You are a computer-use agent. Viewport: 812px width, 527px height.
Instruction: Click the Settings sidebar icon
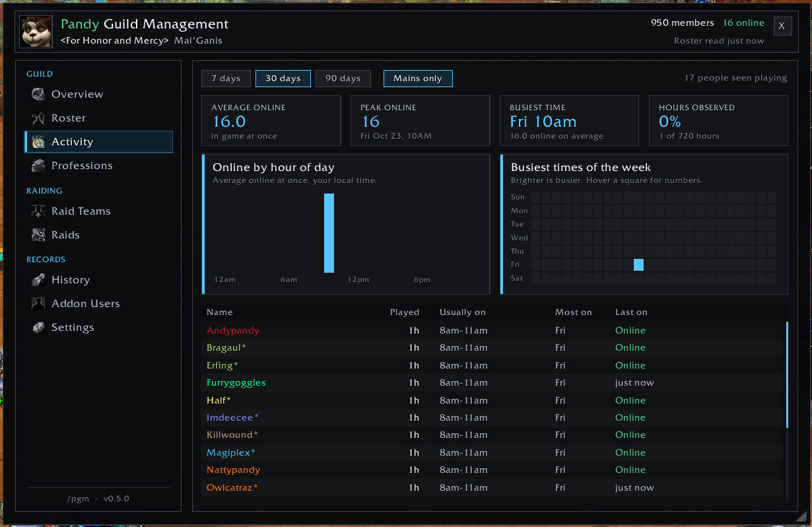click(x=39, y=327)
